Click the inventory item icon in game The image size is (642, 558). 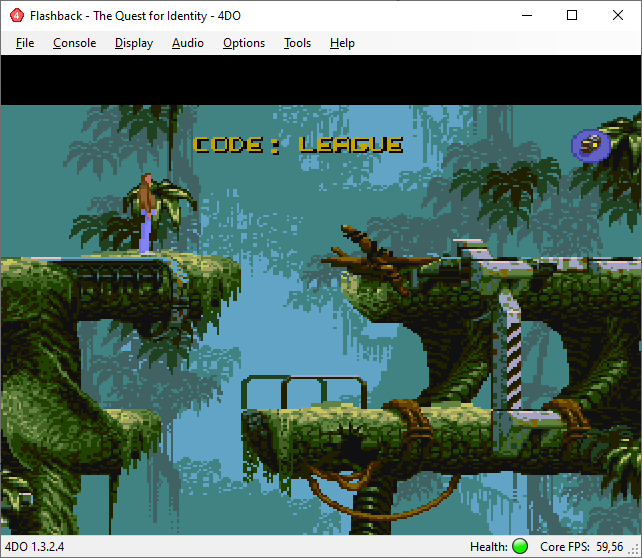point(591,145)
